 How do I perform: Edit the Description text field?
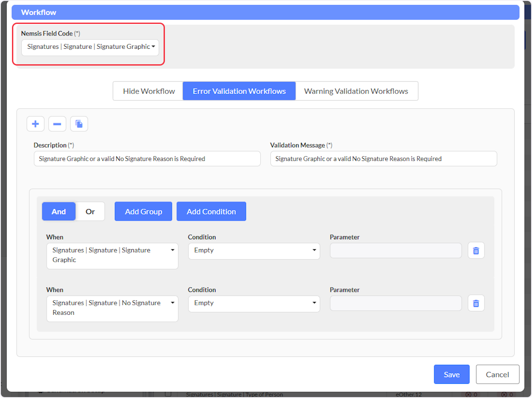(147, 159)
